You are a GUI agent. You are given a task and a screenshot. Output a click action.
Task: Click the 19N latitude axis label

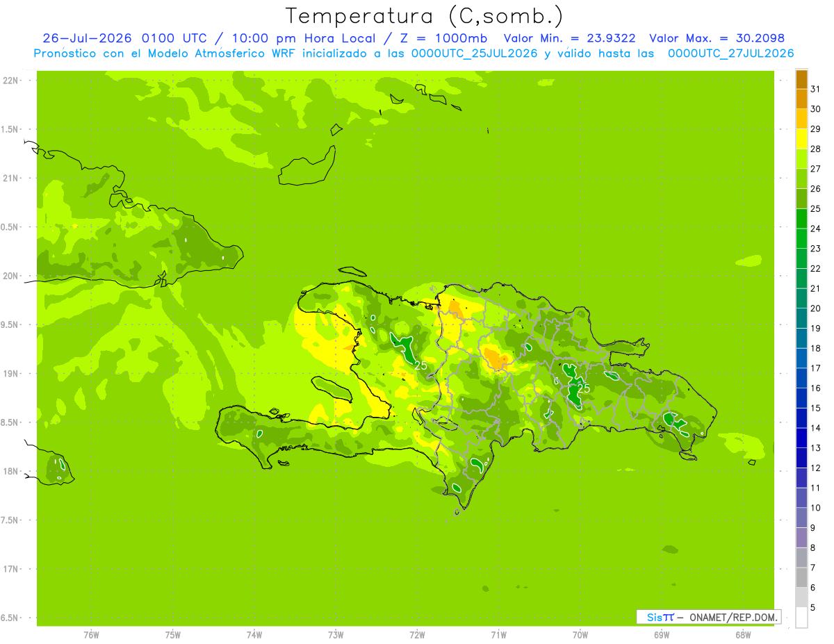[10, 374]
